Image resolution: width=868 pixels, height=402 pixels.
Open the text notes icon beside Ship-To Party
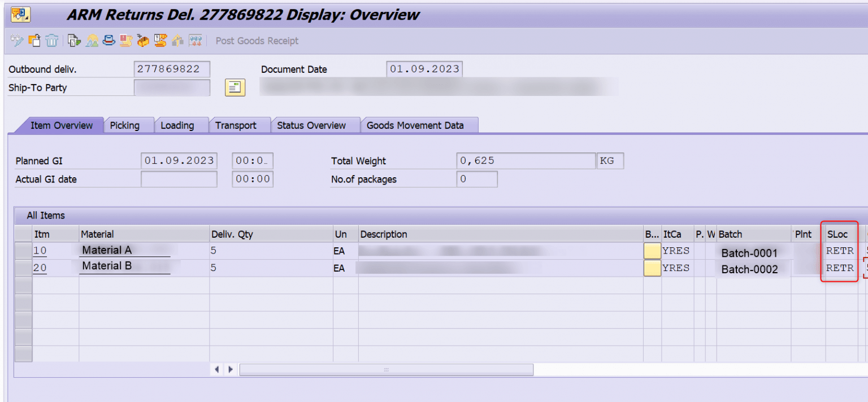[x=235, y=88]
